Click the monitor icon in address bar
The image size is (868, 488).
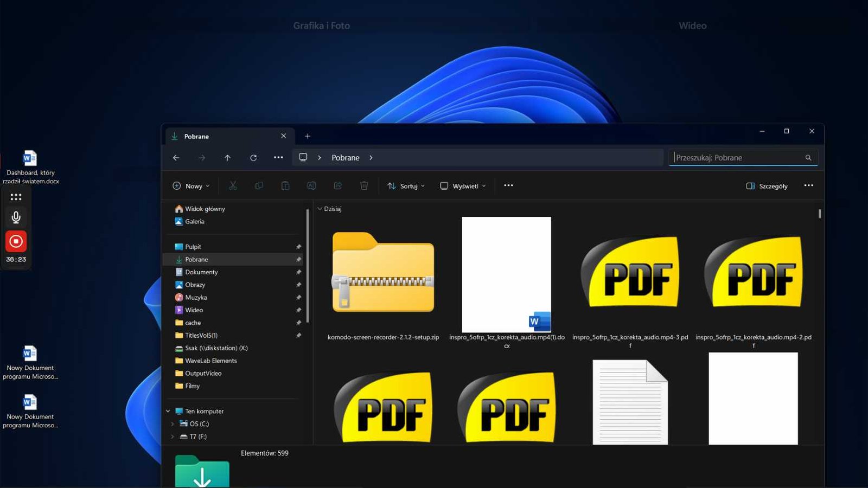point(303,157)
